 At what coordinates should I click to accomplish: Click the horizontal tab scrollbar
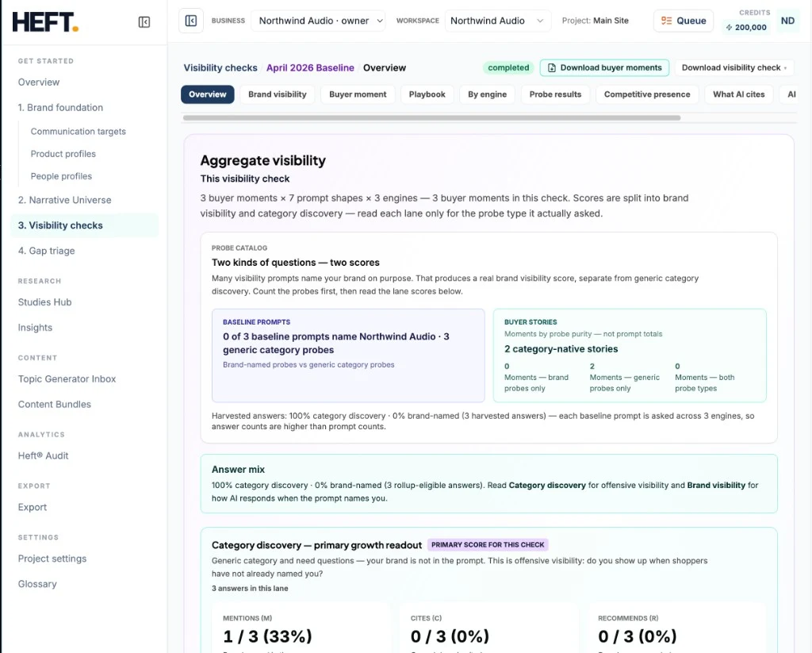(x=431, y=117)
